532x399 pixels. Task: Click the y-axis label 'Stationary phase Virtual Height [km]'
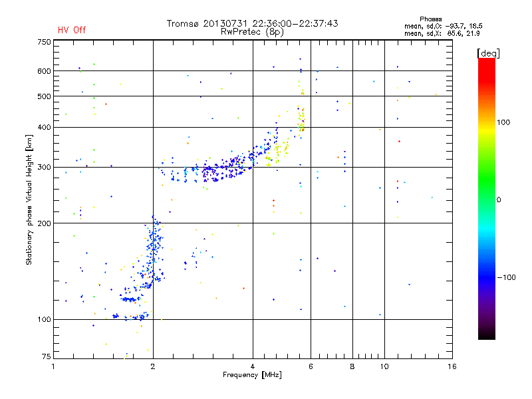[29, 200]
